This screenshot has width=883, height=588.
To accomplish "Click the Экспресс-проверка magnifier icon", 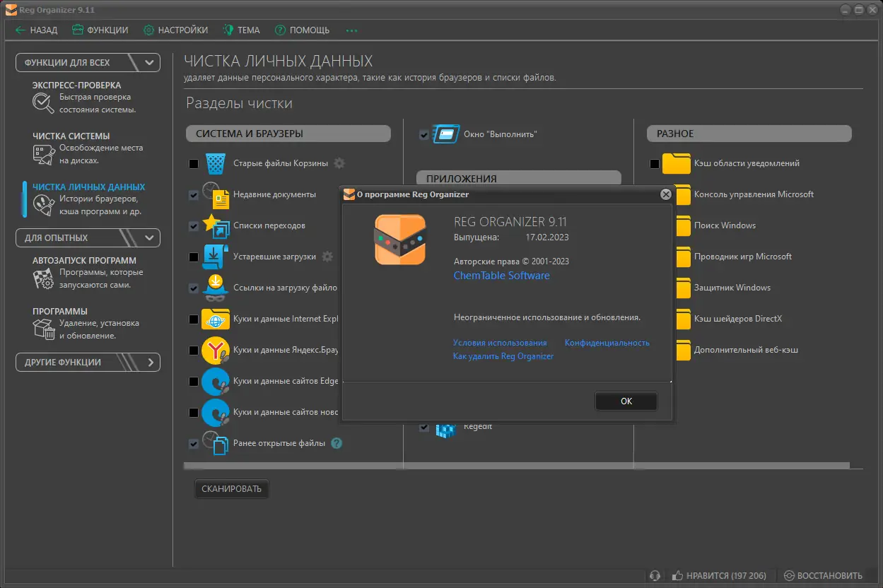I will click(x=43, y=103).
